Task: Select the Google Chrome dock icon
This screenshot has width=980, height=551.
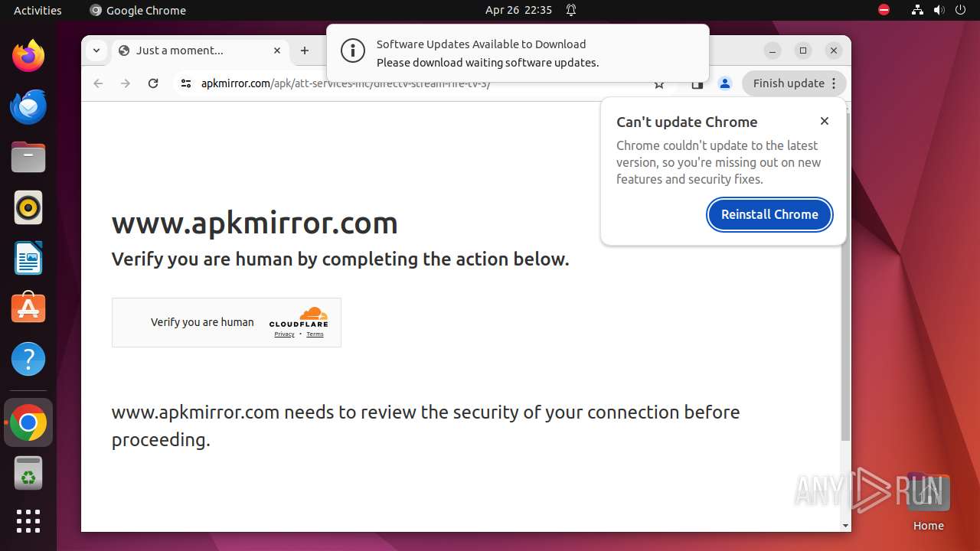Action: pyautogui.click(x=28, y=422)
